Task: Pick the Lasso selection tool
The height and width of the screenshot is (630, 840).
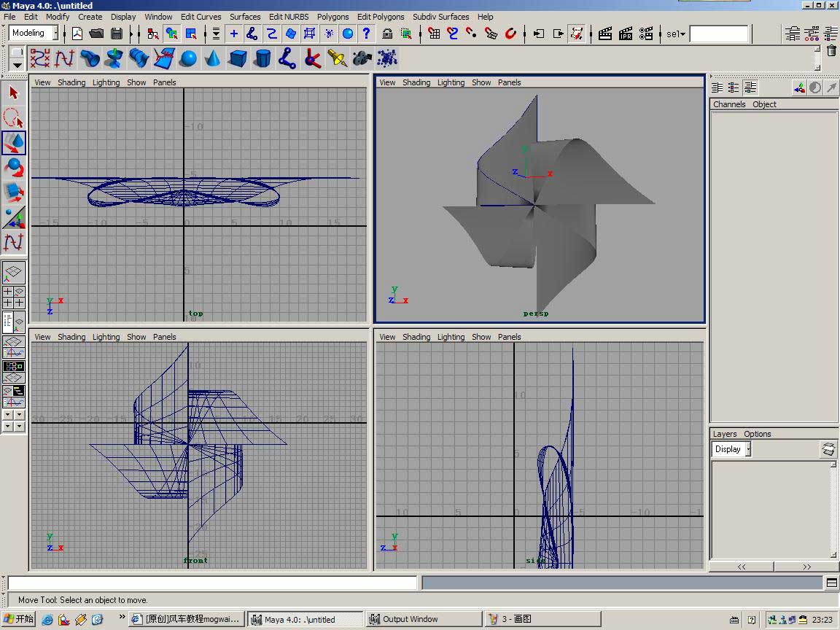Action: [14, 117]
